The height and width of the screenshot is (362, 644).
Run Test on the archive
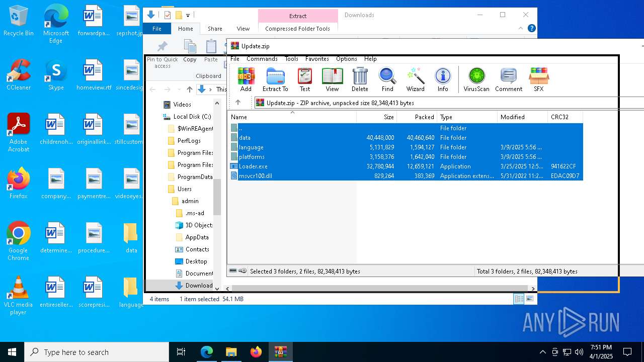click(305, 79)
